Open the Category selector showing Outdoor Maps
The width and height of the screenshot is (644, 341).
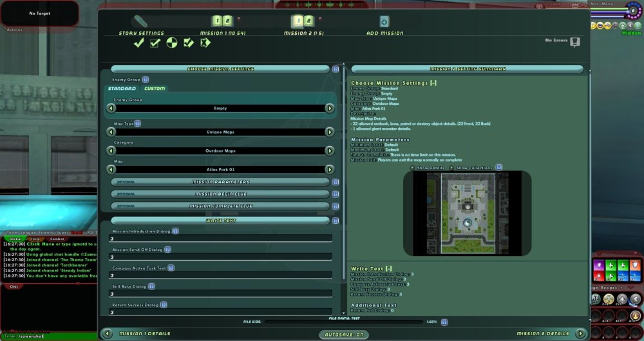220,151
